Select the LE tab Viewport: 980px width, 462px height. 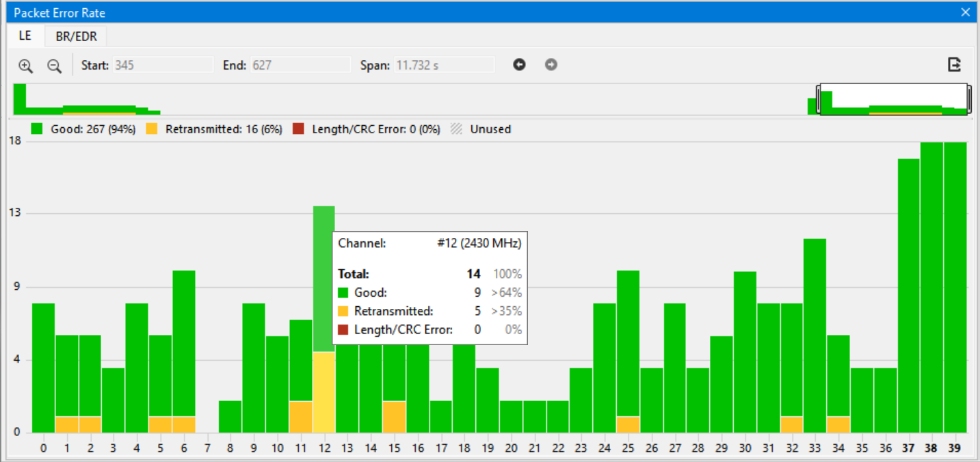(x=25, y=36)
